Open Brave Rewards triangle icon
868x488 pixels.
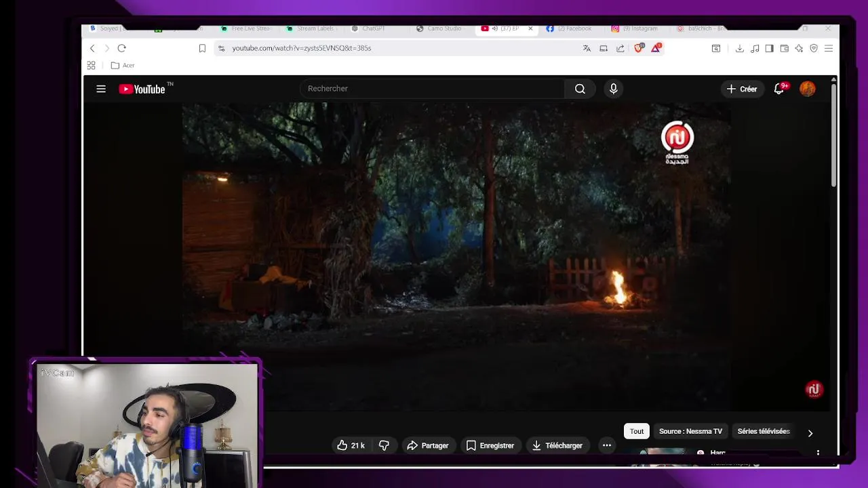tap(656, 48)
